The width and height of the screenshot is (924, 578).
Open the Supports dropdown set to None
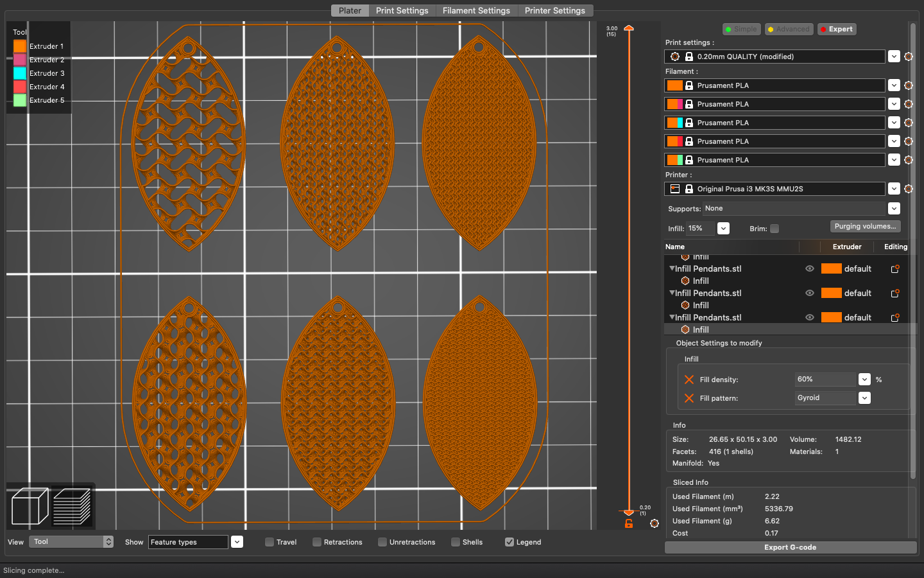point(894,208)
